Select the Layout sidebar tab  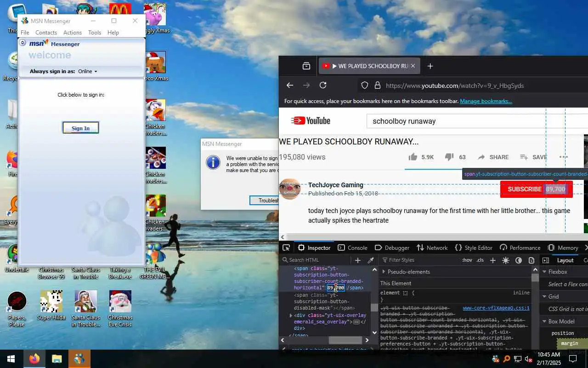[565, 260]
